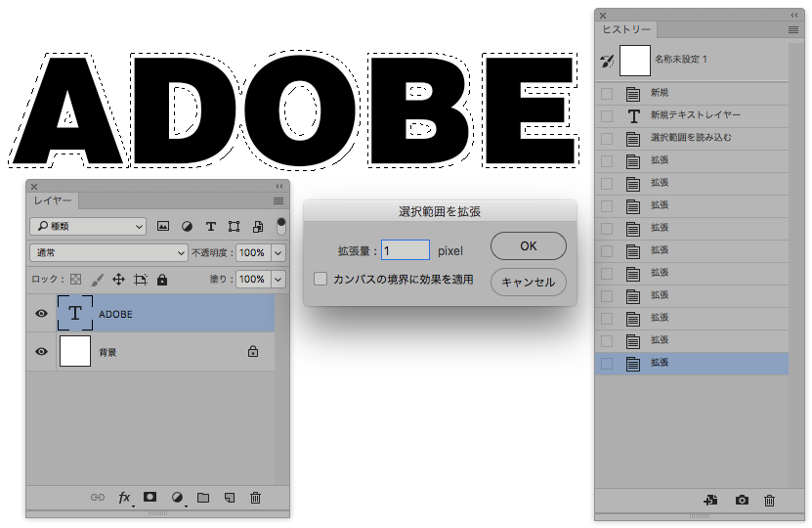The image size is (812, 528).
Task: Lock image pixels brush icon
Action: [x=98, y=280]
